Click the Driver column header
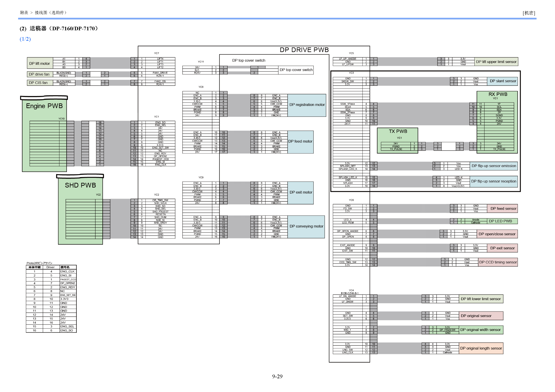The height and width of the screenshot is (392, 555). click(x=51, y=267)
